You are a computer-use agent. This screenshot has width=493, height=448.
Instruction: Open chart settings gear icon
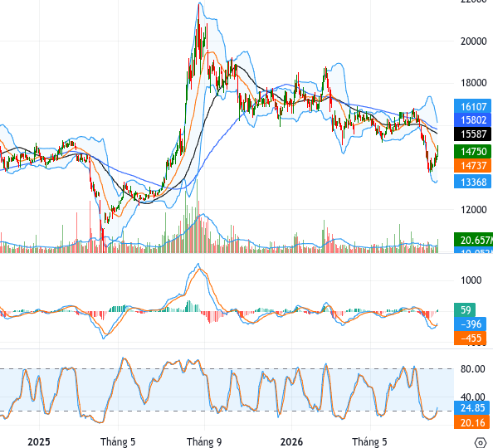click(x=481, y=443)
